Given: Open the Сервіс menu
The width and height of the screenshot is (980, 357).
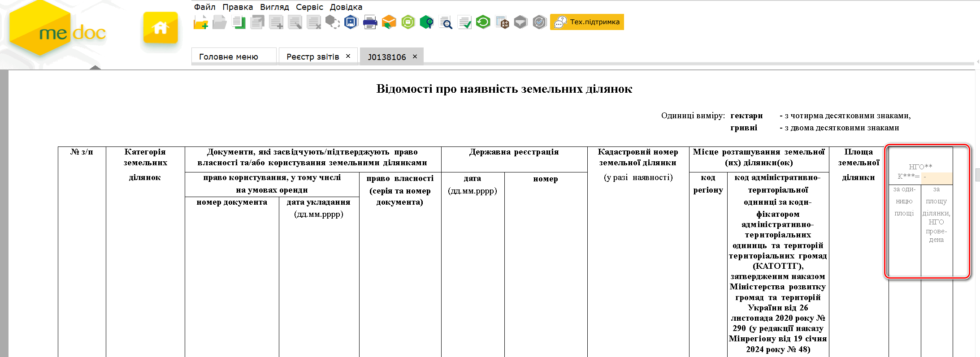Looking at the screenshot, I should pyautogui.click(x=309, y=7).
